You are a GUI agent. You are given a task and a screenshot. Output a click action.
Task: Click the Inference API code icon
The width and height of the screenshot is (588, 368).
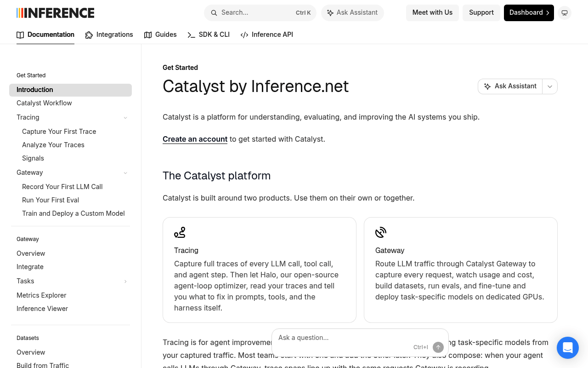(244, 35)
